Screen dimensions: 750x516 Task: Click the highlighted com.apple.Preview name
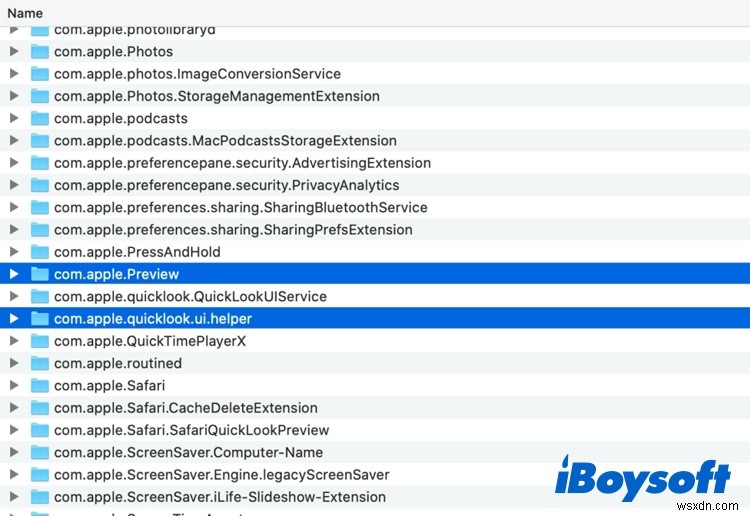[x=116, y=274]
